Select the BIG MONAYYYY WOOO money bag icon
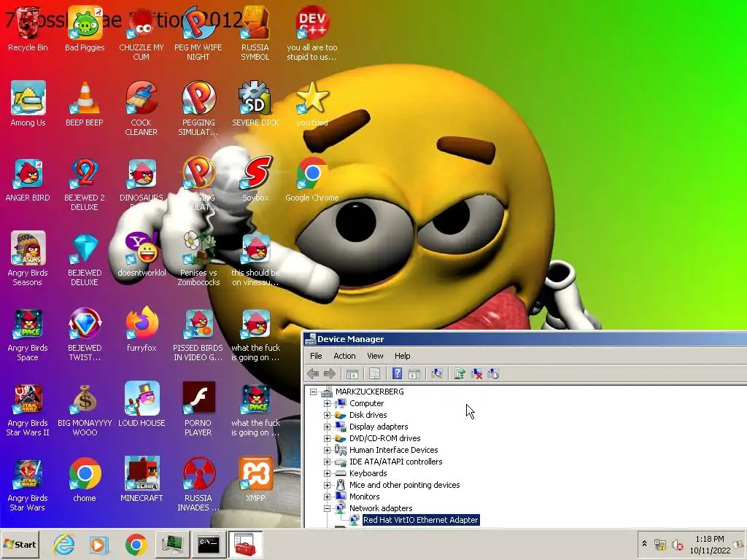 (85, 410)
